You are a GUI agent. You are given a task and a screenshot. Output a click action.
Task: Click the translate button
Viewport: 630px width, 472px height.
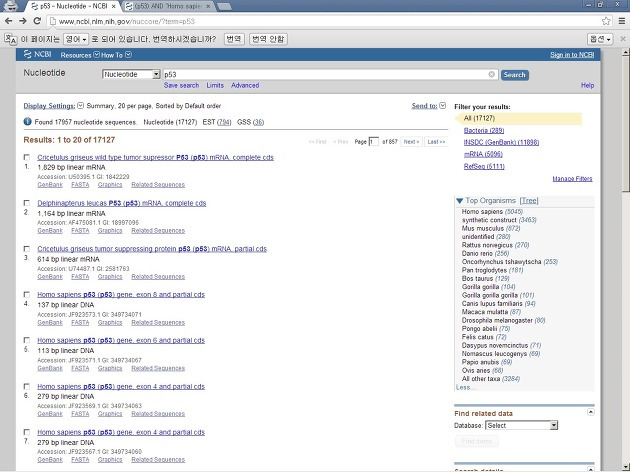[234, 39]
